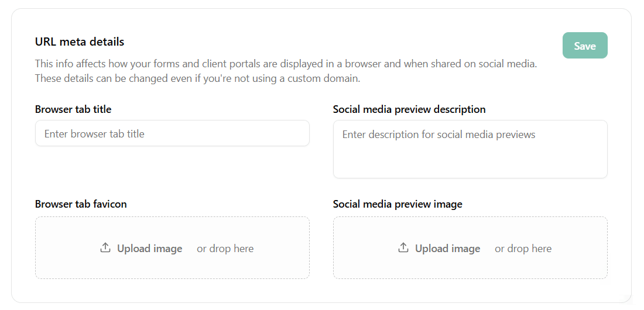Image resolution: width=644 pixels, height=310 pixels.
Task: Click 'or drop here' in favicon drop zone
Action: pos(225,249)
